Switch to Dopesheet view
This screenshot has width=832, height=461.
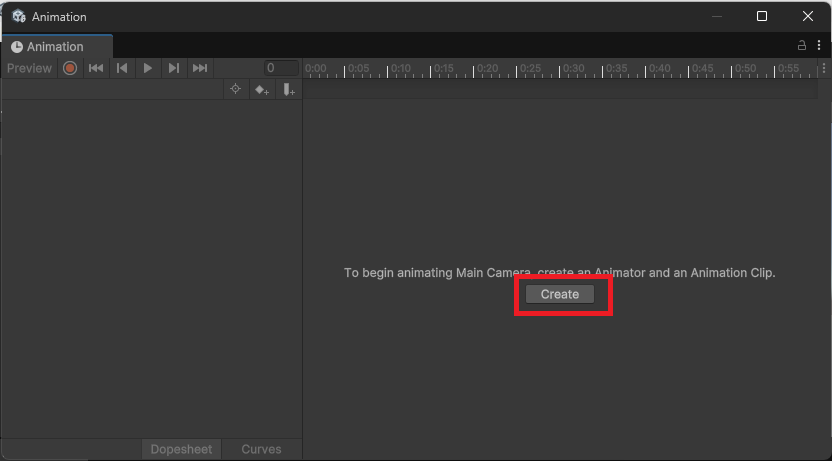pos(181,449)
